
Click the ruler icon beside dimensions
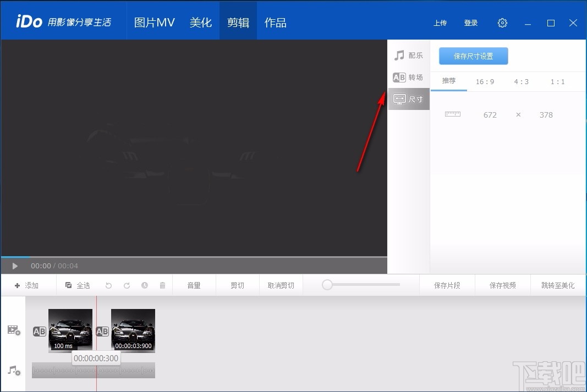pos(453,114)
